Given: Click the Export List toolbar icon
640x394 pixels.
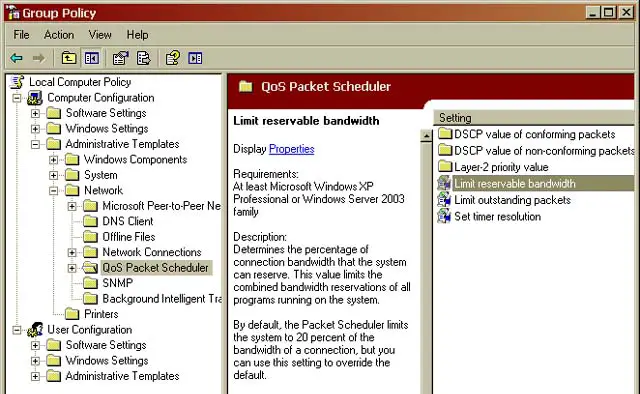Looking at the screenshot, I should point(143,58).
